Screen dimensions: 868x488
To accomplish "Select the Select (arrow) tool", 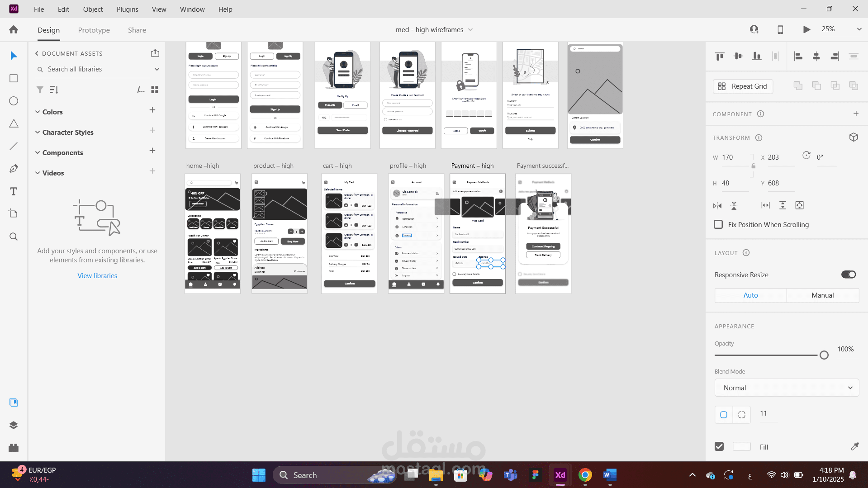I will click(x=14, y=56).
